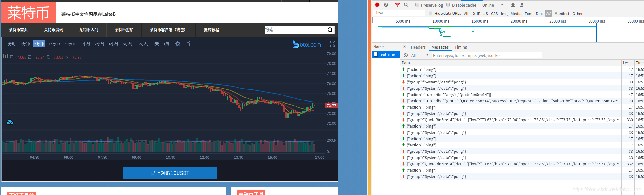Screen dimensions: 644x195
Task: Toggle the network filter funnel icon
Action: (x=398, y=5)
